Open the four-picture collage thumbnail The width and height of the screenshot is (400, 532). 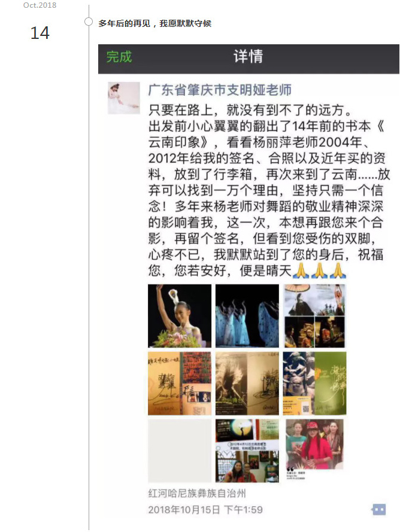(x=315, y=316)
